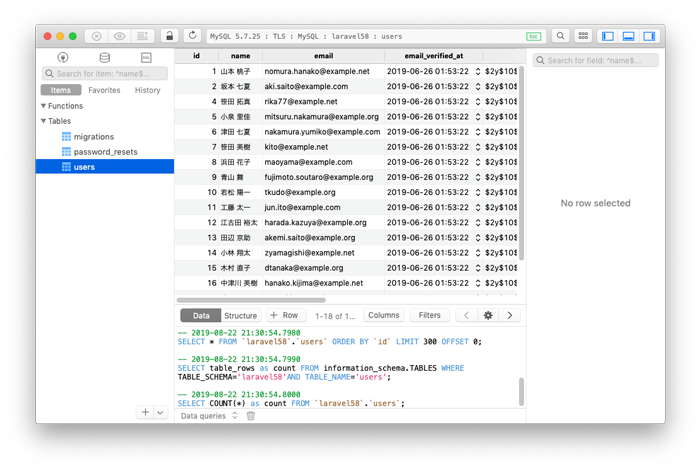Go to the next page of rows
Image resolution: width=700 pixels, height=470 pixels.
(510, 316)
